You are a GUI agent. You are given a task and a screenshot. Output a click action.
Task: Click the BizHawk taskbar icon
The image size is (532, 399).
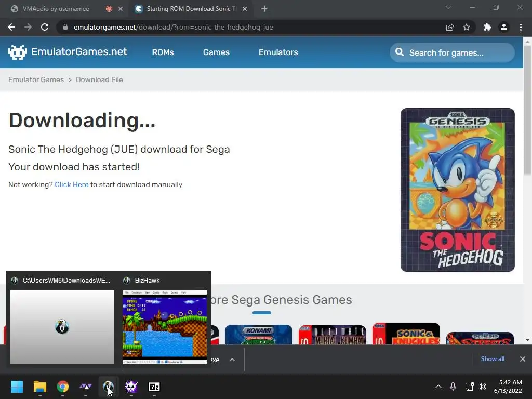click(109, 387)
